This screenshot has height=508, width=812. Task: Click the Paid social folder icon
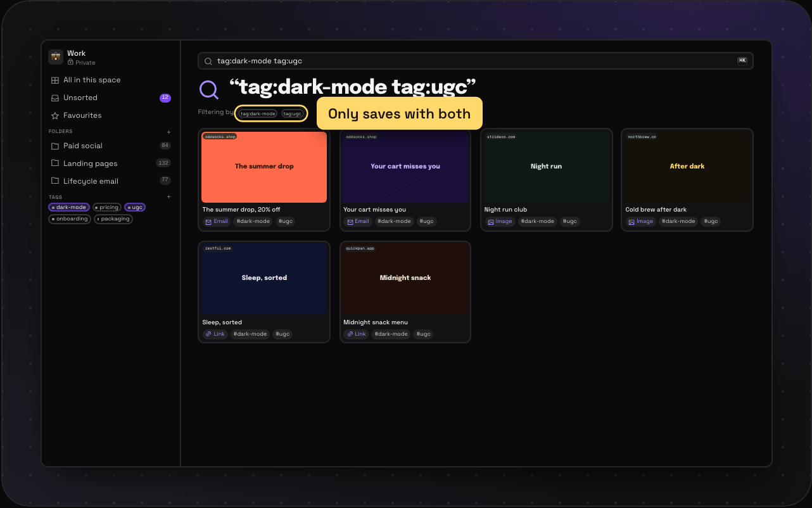point(55,146)
